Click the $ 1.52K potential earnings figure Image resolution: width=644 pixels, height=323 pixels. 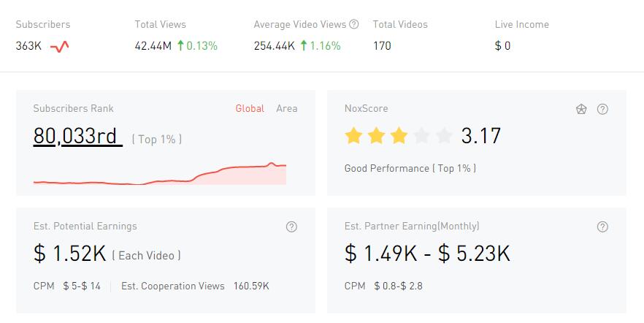pyautogui.click(x=70, y=254)
